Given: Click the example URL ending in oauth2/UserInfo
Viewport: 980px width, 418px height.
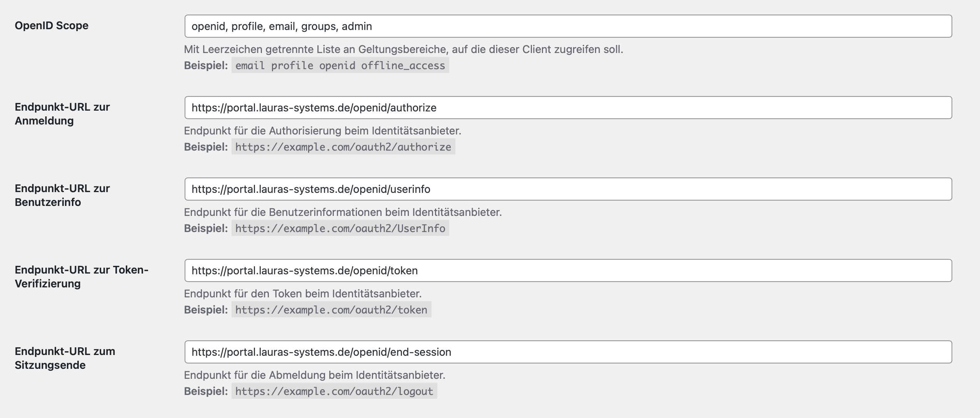Looking at the screenshot, I should click(x=340, y=229).
